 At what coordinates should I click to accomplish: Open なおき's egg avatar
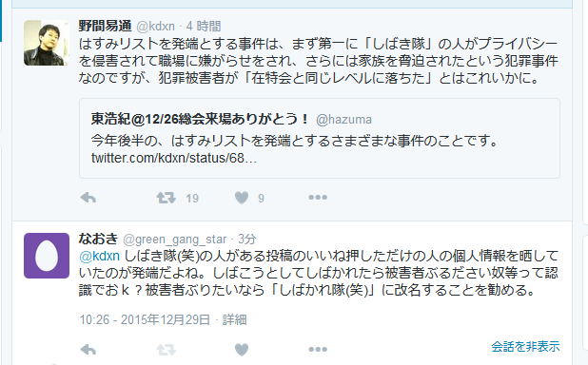click(x=47, y=256)
